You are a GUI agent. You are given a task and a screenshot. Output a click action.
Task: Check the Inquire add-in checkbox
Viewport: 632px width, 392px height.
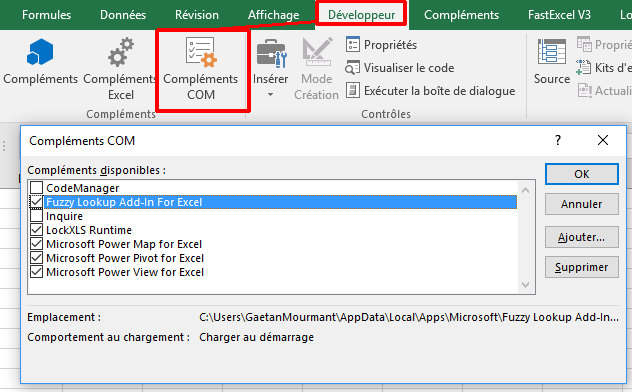coord(36,216)
